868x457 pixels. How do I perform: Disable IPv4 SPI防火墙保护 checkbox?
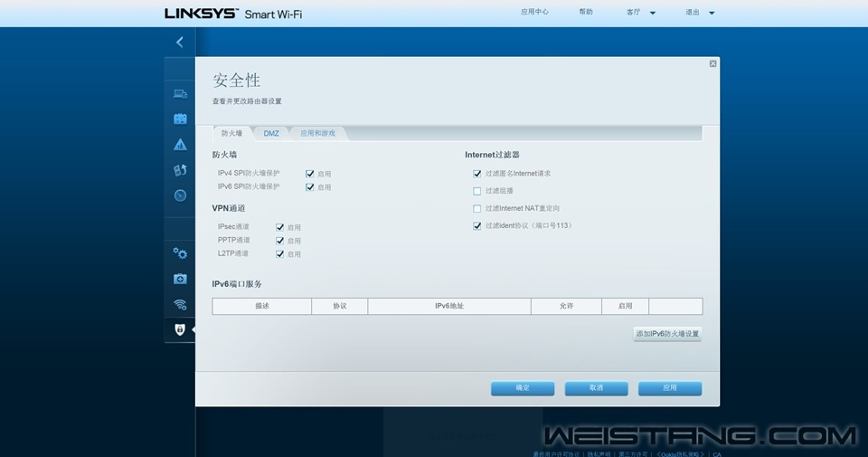click(310, 173)
